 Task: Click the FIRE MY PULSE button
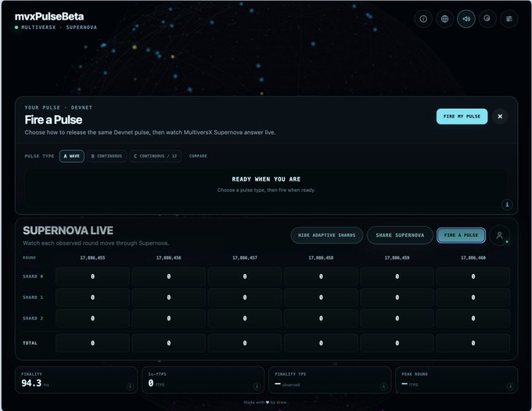coord(462,117)
